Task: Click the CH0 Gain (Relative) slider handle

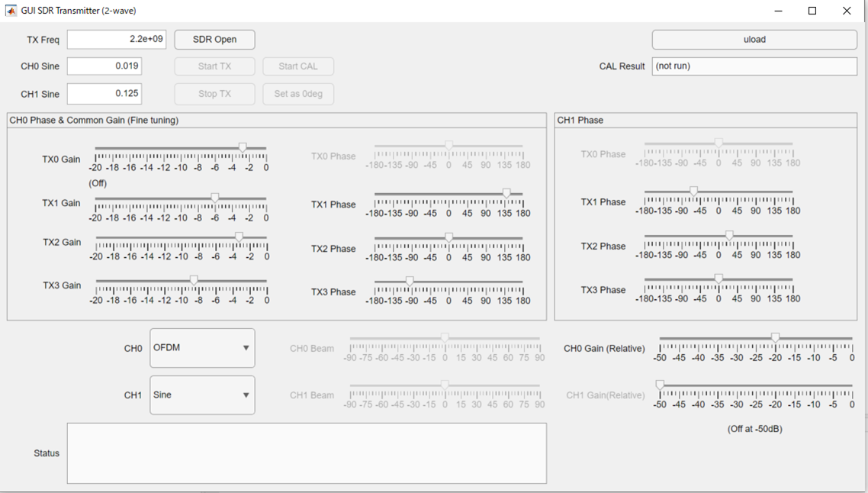Action: [x=775, y=337]
